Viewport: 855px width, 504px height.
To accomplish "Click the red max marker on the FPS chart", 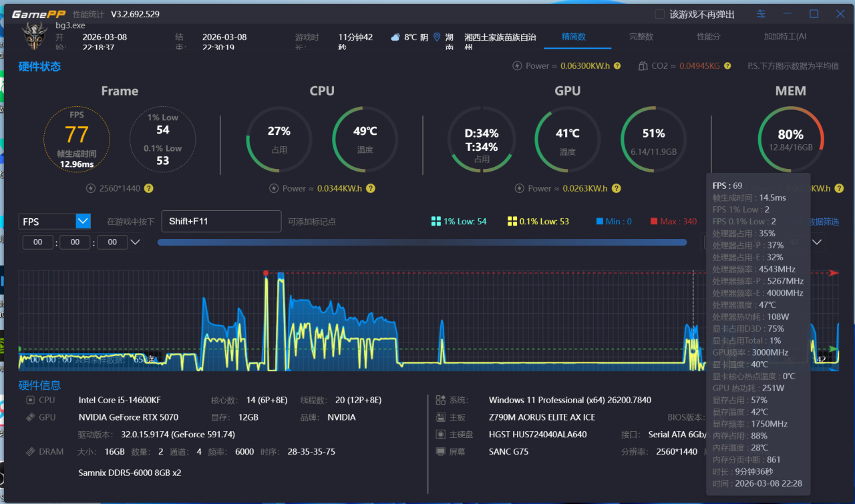I will pyautogui.click(x=266, y=273).
